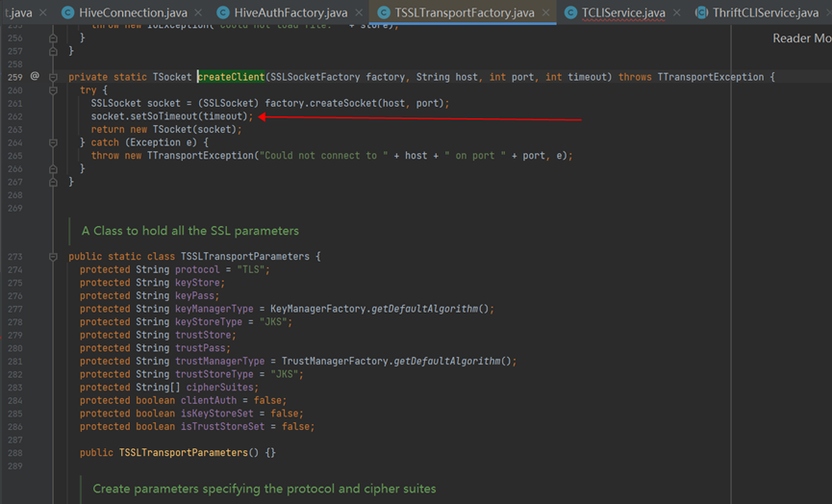Click the @ gutter icon on line 259
The height and width of the screenshot is (504, 832).
click(35, 76)
